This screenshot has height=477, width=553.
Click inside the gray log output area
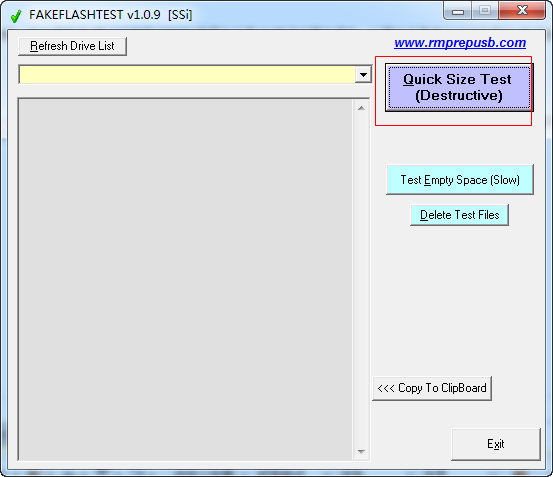(x=186, y=280)
